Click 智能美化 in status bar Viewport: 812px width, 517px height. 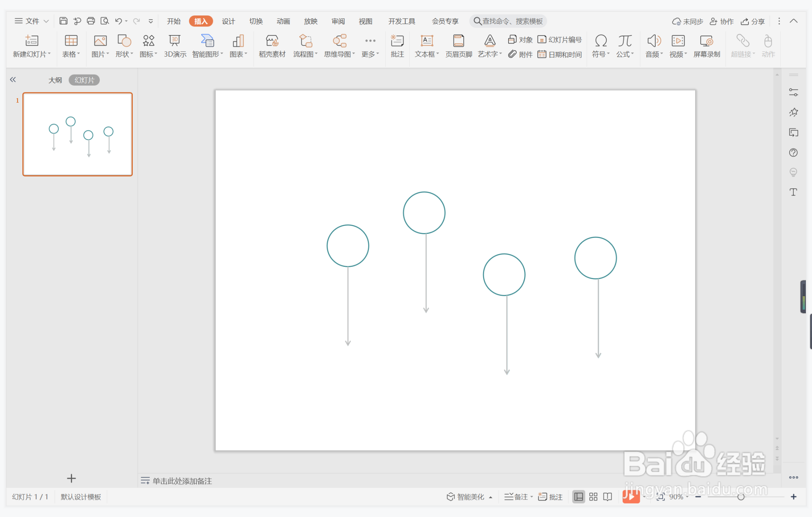[465, 497]
